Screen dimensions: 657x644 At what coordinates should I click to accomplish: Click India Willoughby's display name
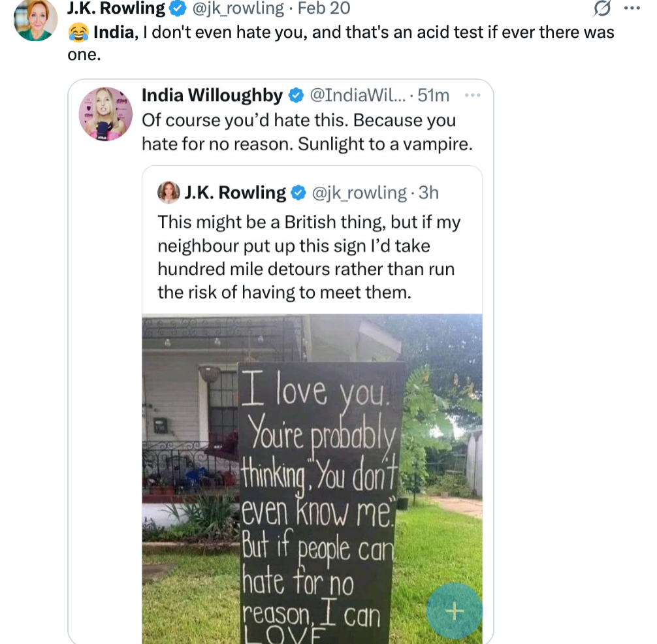coord(212,95)
